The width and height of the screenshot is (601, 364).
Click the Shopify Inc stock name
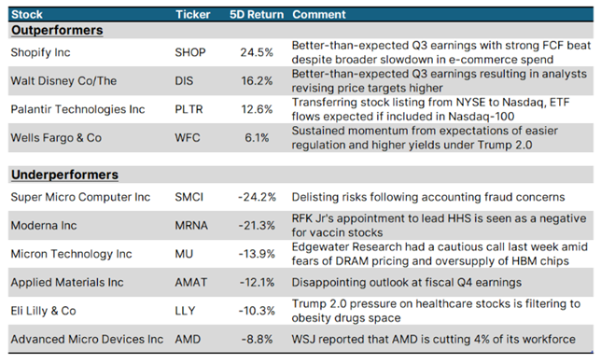click(40, 52)
